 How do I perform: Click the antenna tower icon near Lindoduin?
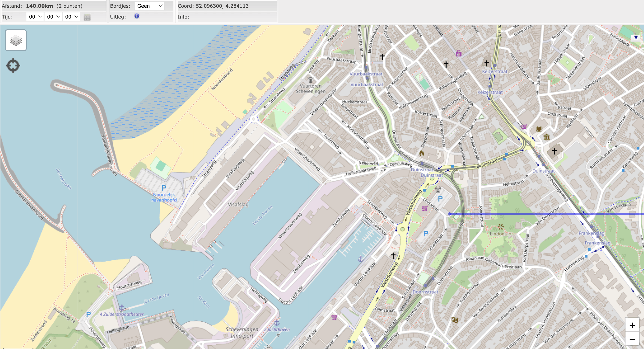[438, 189]
